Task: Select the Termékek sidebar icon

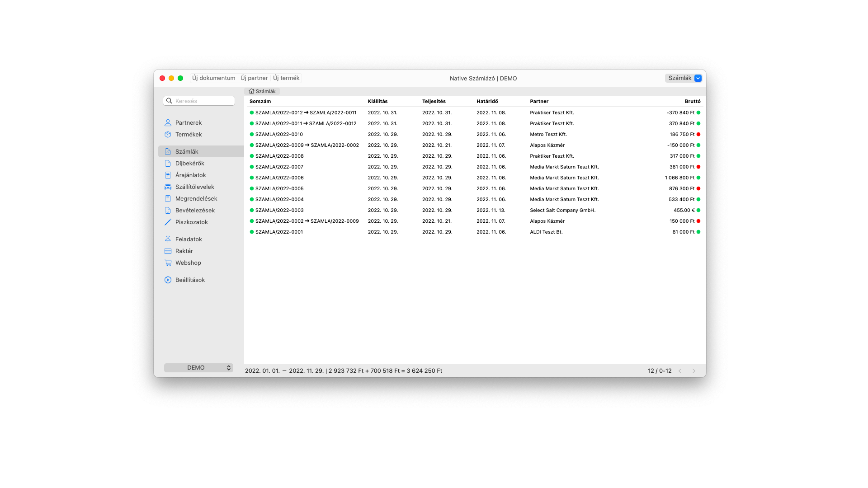Action: 168,134
